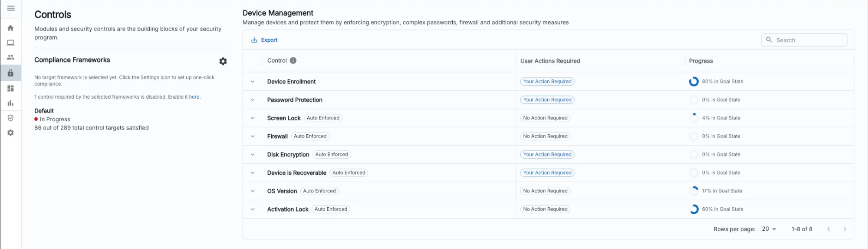The image size is (868, 249).
Task: Expand the Device Enrollment row
Action: click(x=253, y=82)
